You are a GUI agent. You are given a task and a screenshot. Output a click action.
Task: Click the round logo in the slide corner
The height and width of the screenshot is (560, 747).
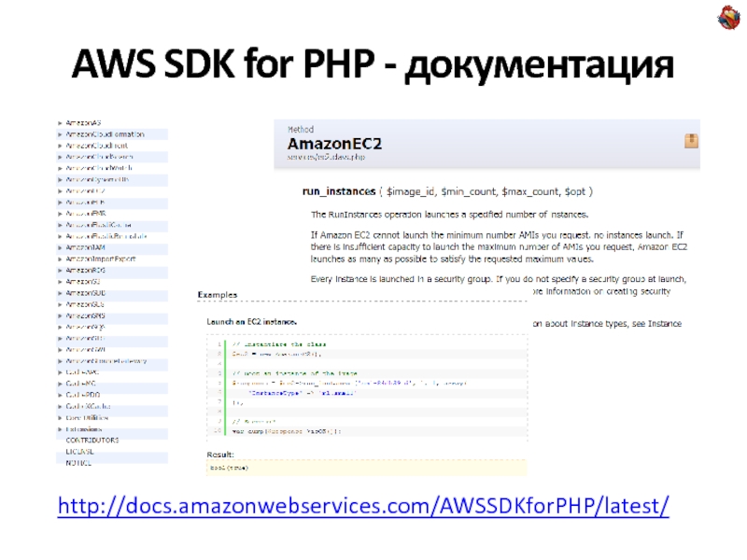729,17
